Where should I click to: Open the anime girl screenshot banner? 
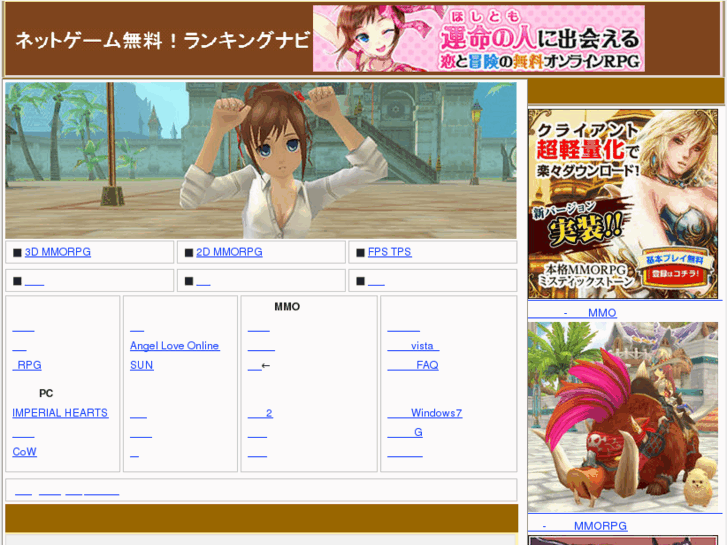pyautogui.click(x=261, y=160)
